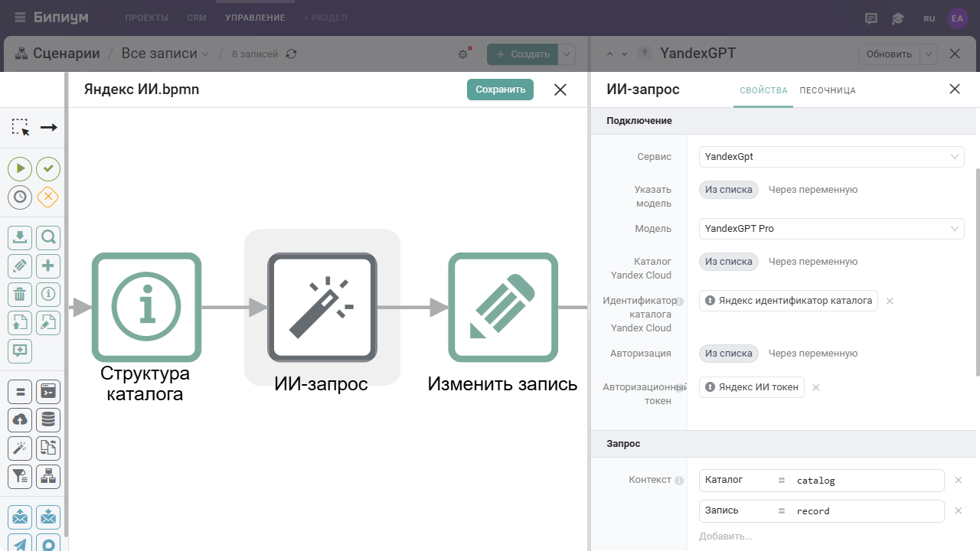Activate the connection arrow tool
The image size is (980, 551).
click(49, 127)
